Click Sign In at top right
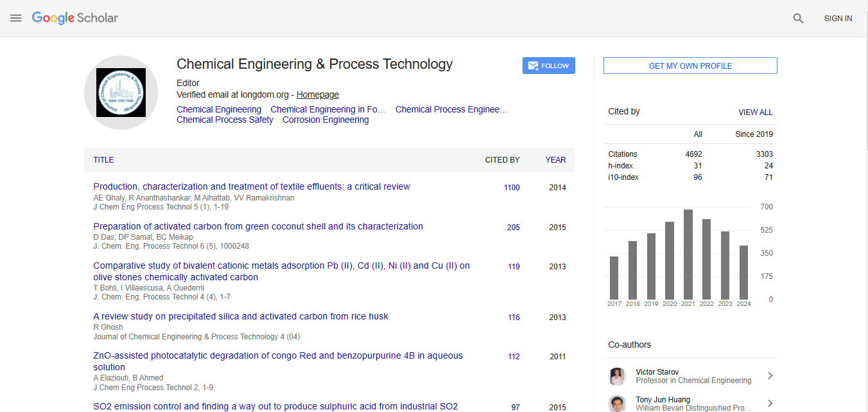 pyautogui.click(x=838, y=19)
